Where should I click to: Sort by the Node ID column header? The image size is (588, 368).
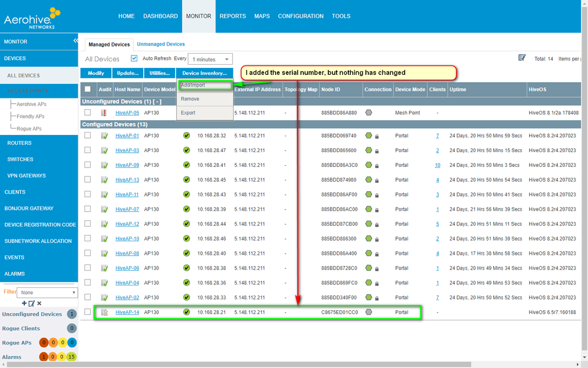[x=330, y=90]
